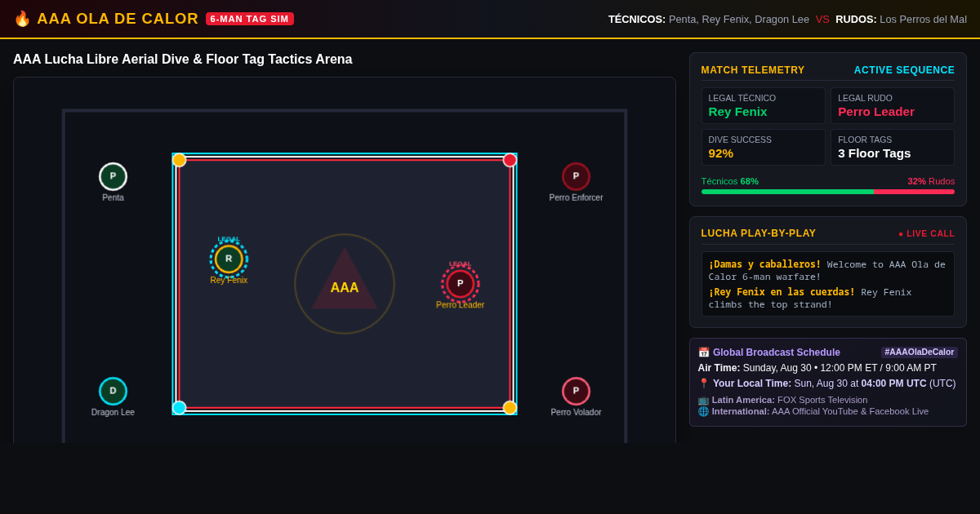Click the top-left yellow ring post

pyautogui.click(x=179, y=160)
